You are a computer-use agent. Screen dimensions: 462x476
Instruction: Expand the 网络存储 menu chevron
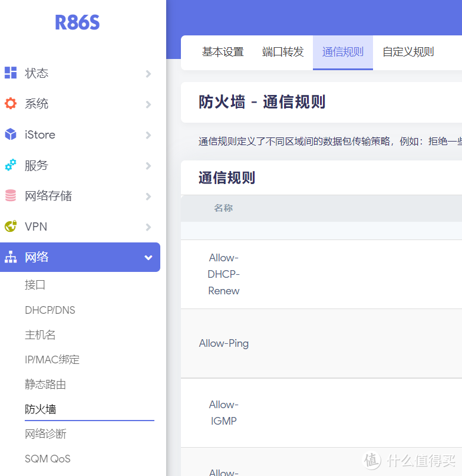click(x=148, y=196)
